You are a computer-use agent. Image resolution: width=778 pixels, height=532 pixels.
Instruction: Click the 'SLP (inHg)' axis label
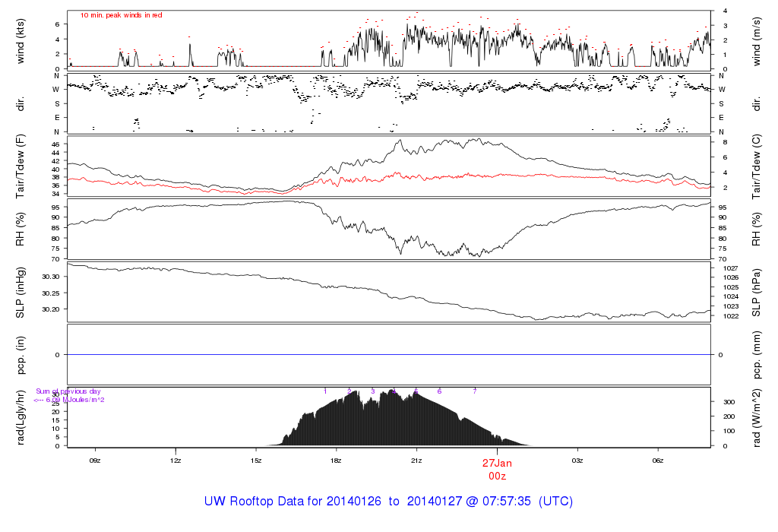(21, 293)
